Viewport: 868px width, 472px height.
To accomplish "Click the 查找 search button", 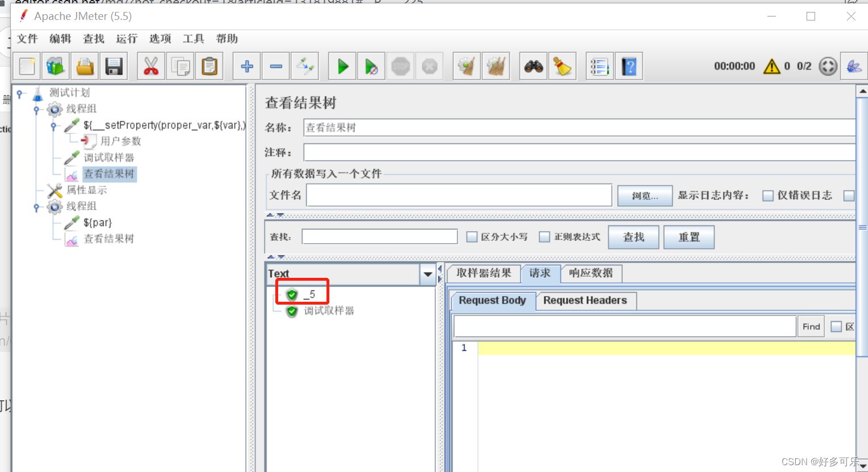I will click(x=634, y=237).
